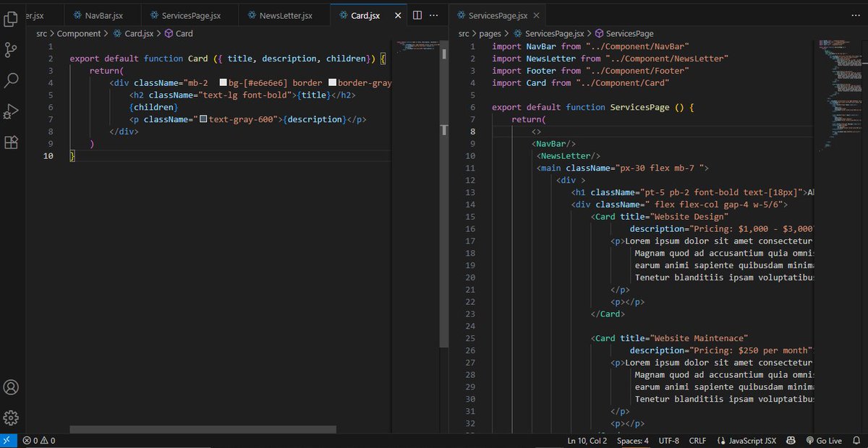Image resolution: width=868 pixels, height=448 pixels.
Task: Click '"Website Design"' title string
Action: click(689, 217)
